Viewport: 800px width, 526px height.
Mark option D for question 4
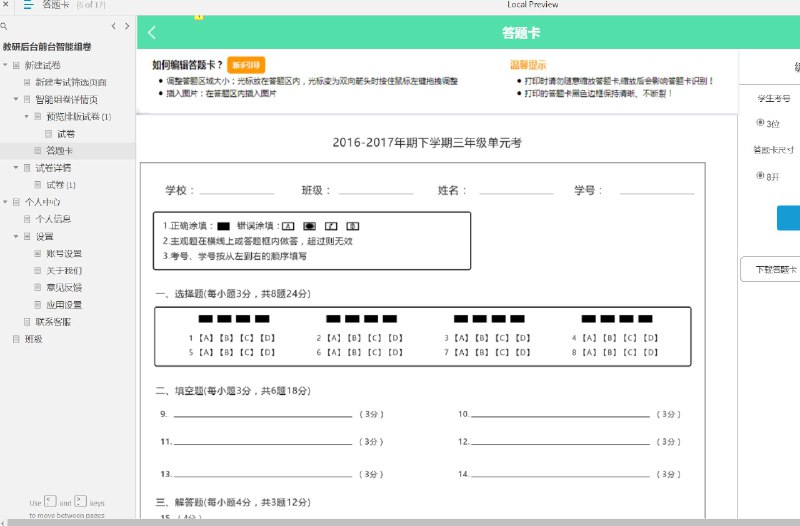coord(651,338)
